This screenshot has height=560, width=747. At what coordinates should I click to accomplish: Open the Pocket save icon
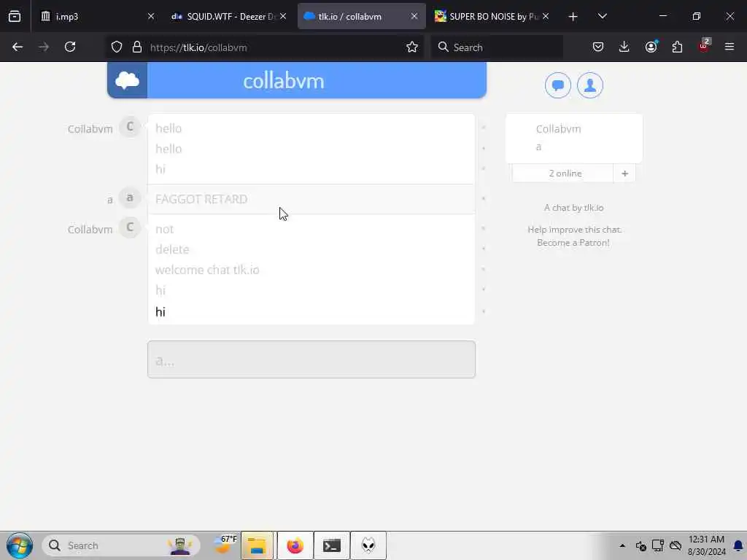(598, 47)
